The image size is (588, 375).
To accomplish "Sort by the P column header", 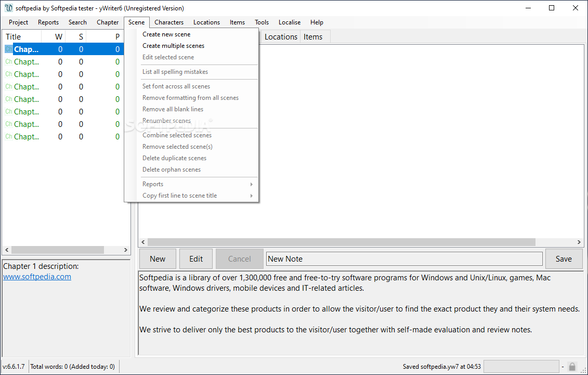I will 104,37.
